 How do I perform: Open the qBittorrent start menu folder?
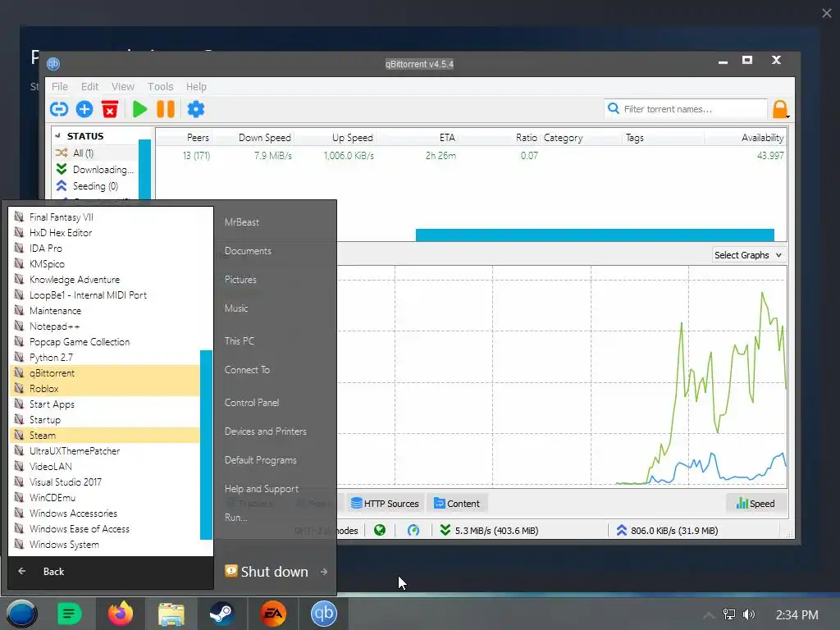tap(105, 373)
